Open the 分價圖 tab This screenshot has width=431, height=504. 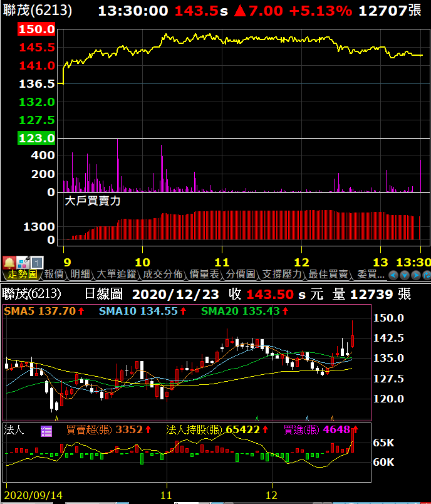(x=241, y=274)
